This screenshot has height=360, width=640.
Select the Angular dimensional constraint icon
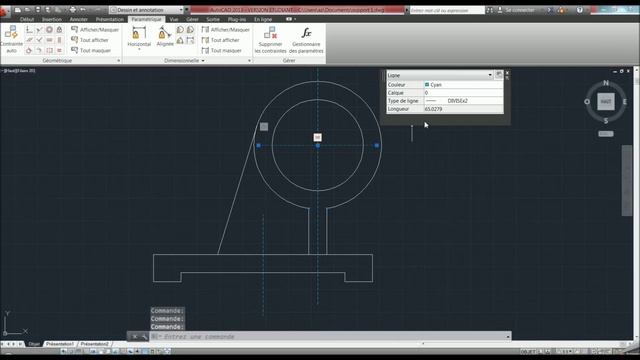180,40
